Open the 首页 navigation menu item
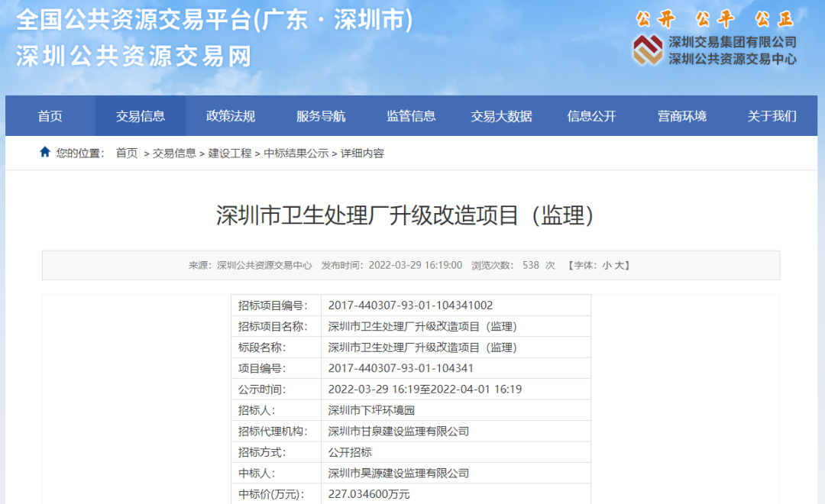Viewport: 825px width, 504px height. [x=50, y=116]
